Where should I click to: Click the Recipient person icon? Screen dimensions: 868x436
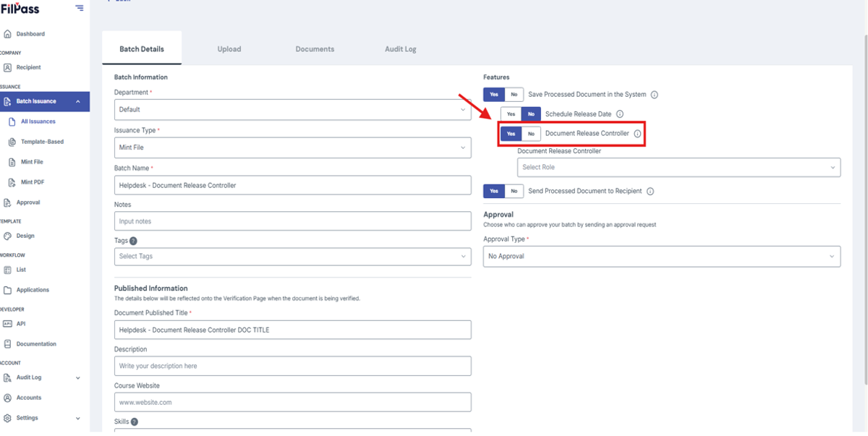[x=7, y=67]
